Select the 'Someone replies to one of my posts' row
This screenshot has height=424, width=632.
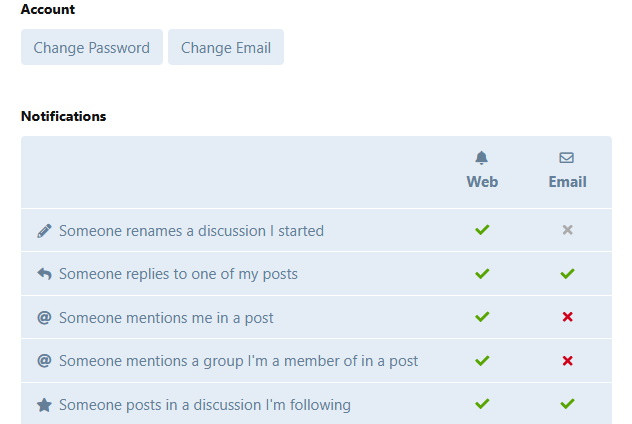316,274
